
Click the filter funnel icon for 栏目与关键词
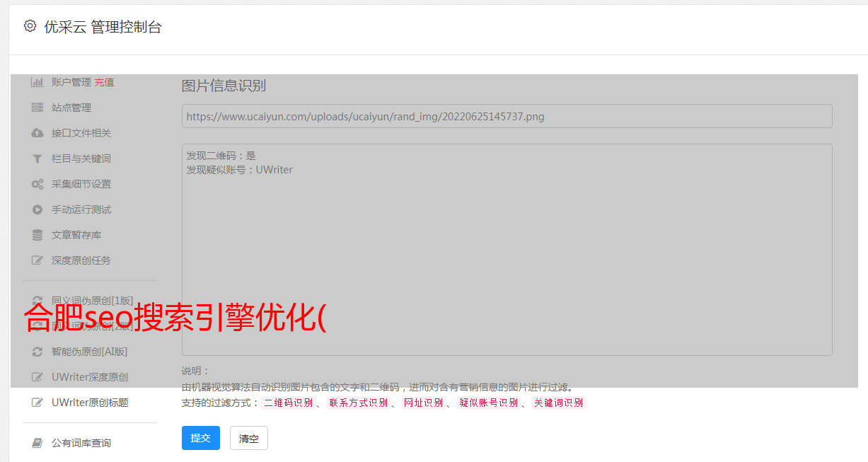pos(37,158)
